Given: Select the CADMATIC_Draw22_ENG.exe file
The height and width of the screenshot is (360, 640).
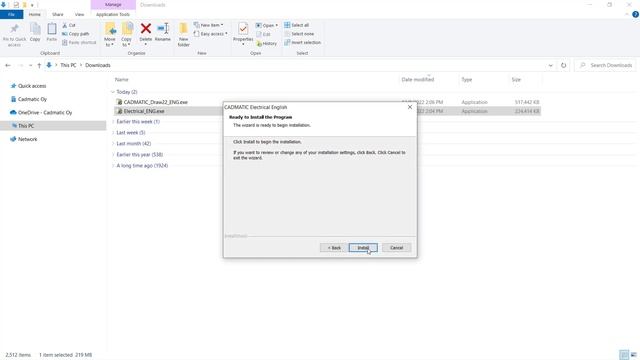Looking at the screenshot, I should 156,102.
